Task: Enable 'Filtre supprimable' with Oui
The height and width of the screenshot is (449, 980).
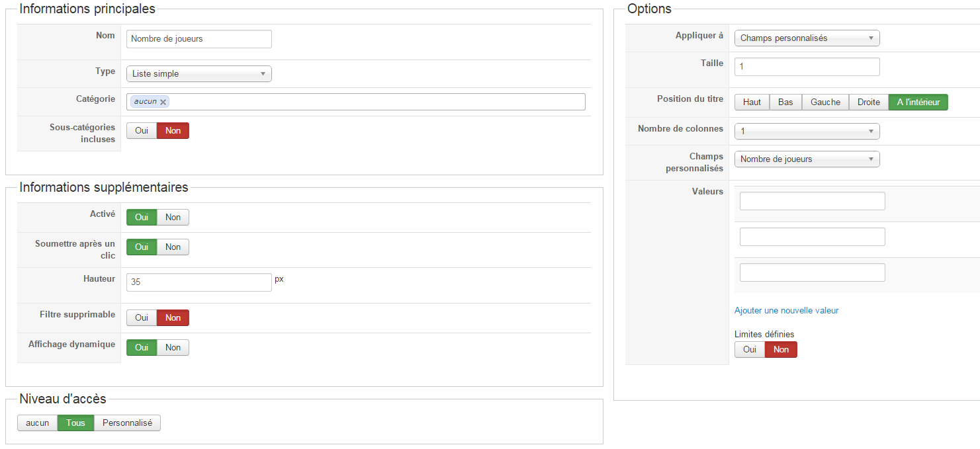Action: point(142,318)
